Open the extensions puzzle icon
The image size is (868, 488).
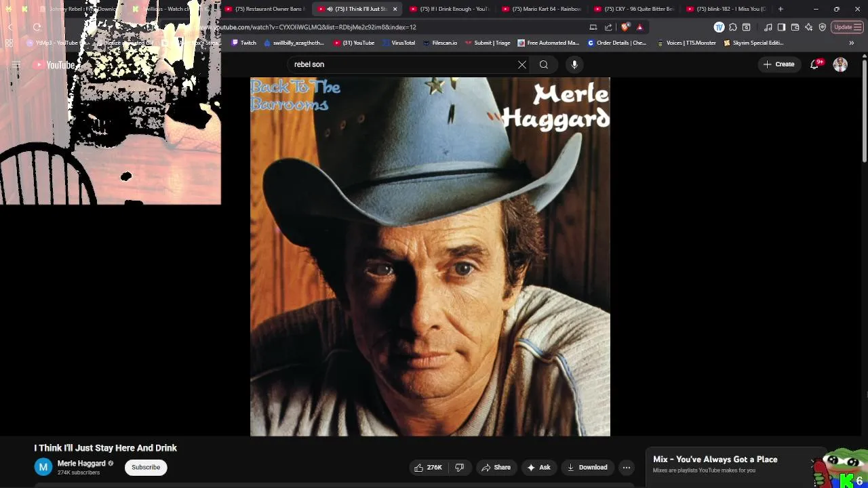tap(733, 27)
